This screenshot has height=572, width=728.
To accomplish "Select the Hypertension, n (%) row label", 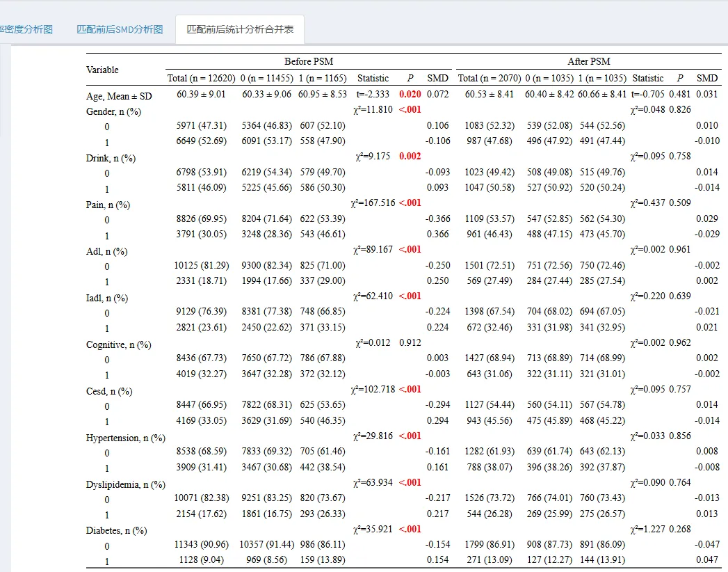I will [125, 438].
